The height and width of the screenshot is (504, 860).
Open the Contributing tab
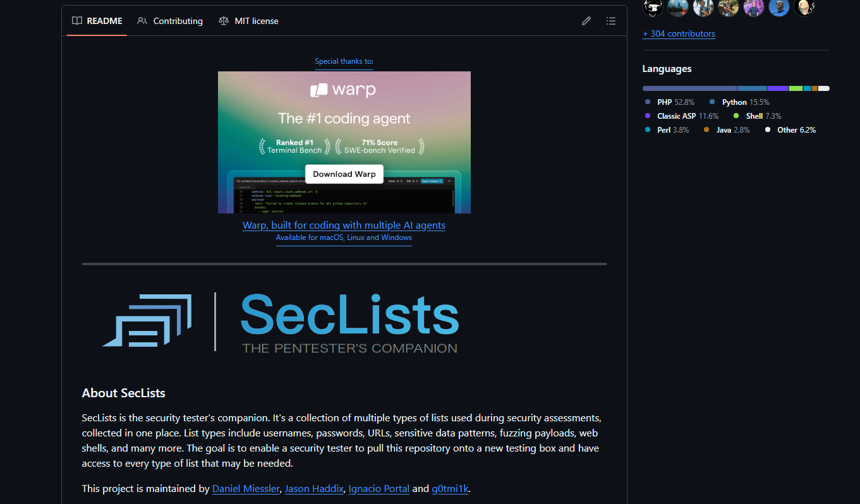pos(170,21)
